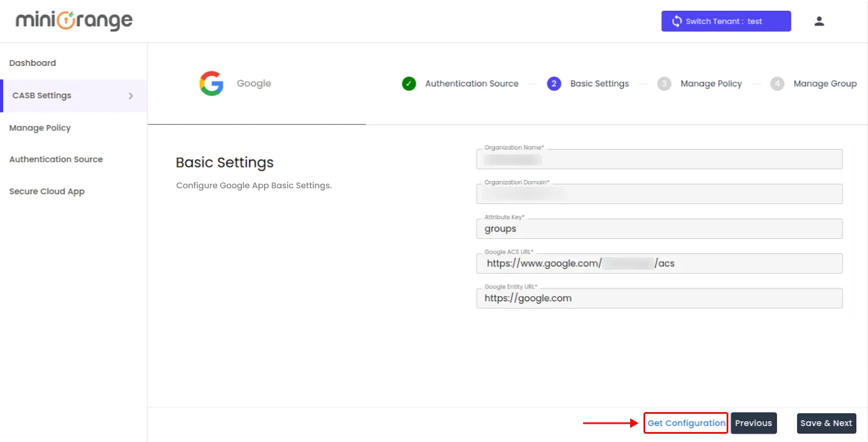Viewport: 868px width, 442px height.
Task: Click the Switch Tenant button
Action: pos(726,21)
